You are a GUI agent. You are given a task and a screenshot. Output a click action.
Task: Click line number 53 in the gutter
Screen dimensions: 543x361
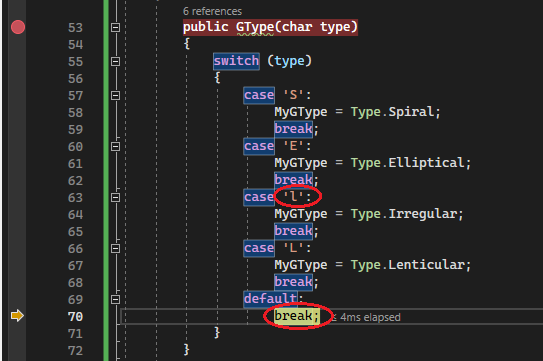[x=75, y=28]
